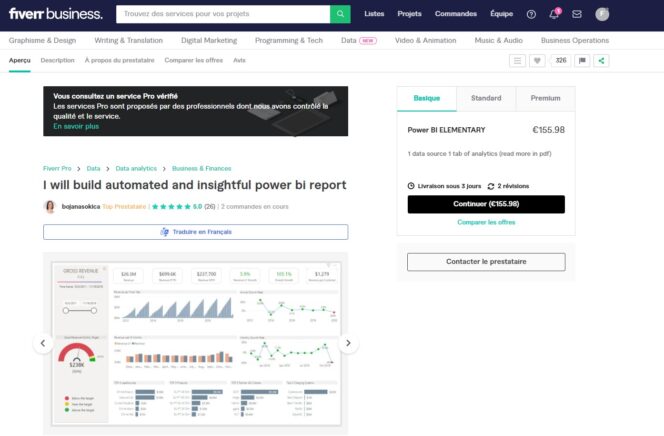The width and height of the screenshot is (664, 436).
Task: Open the help question mark icon
Action: coord(531,14)
